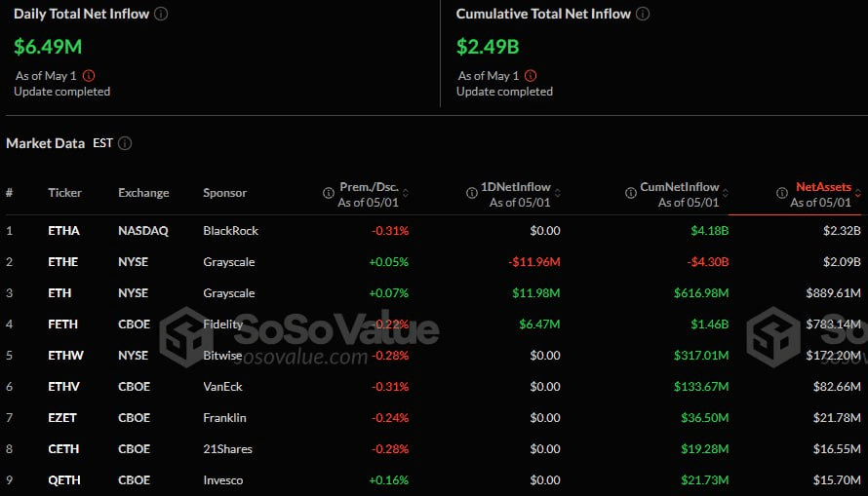Click info icon beside Cumulative Total Net Inflow
868x496 pixels.
pos(642,14)
